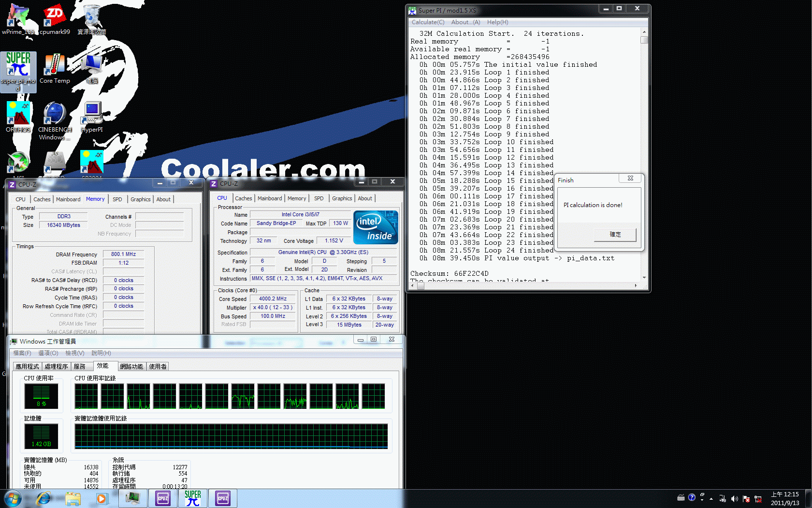
Task: Click the keyboard input-method tray icon
Action: pyautogui.click(x=681, y=497)
